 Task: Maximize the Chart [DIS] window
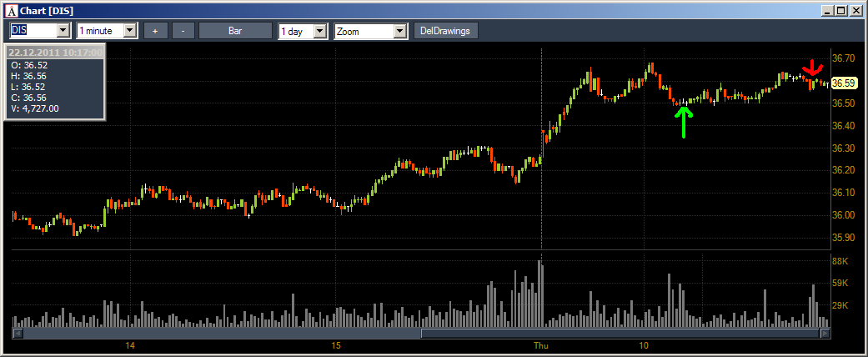(x=840, y=11)
